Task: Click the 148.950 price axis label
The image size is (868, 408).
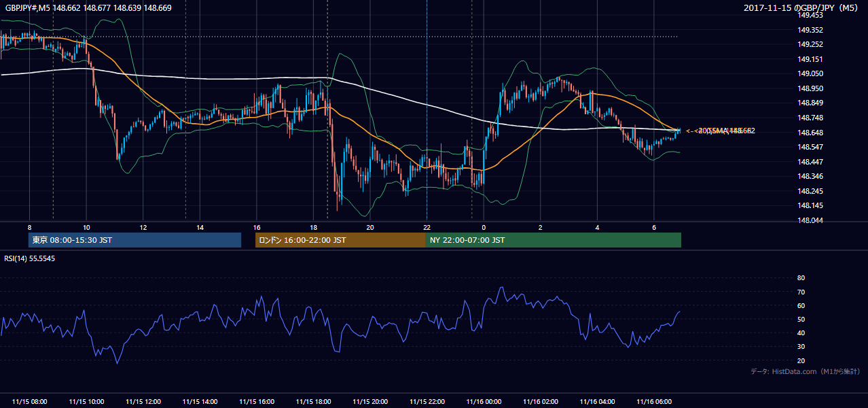Action: [810, 88]
